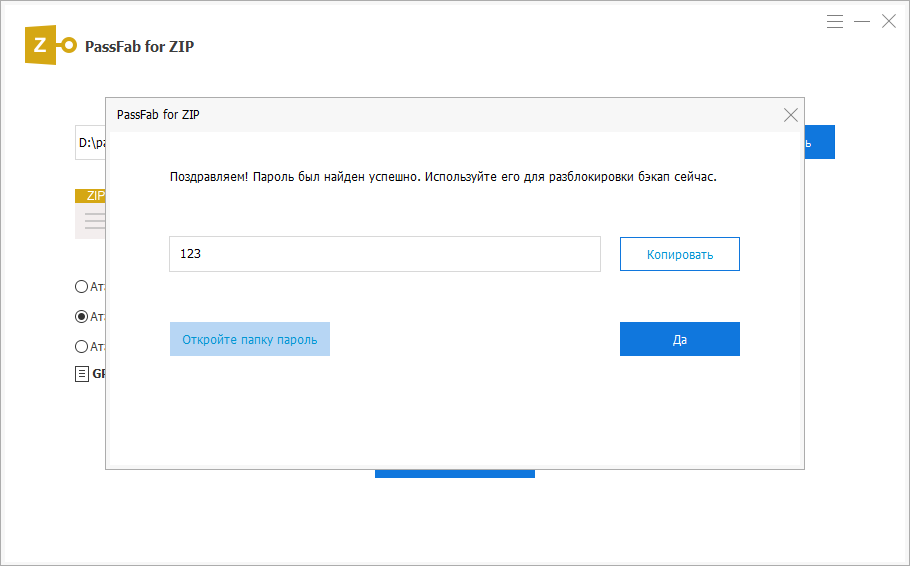
Task: Open the hamburger menu in main window
Action: (835, 22)
